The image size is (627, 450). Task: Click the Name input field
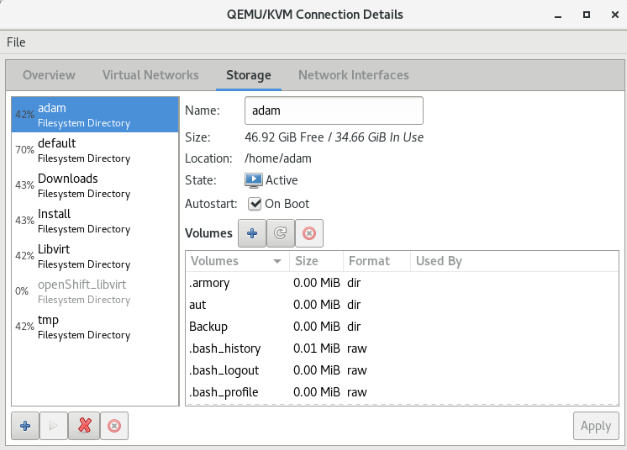pos(334,110)
